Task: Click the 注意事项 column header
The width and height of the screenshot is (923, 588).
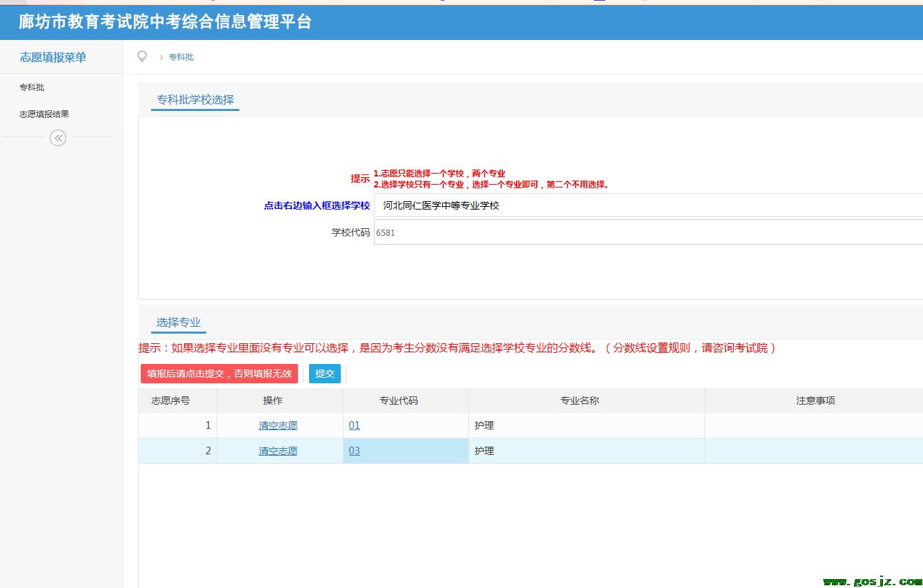Action: click(815, 401)
